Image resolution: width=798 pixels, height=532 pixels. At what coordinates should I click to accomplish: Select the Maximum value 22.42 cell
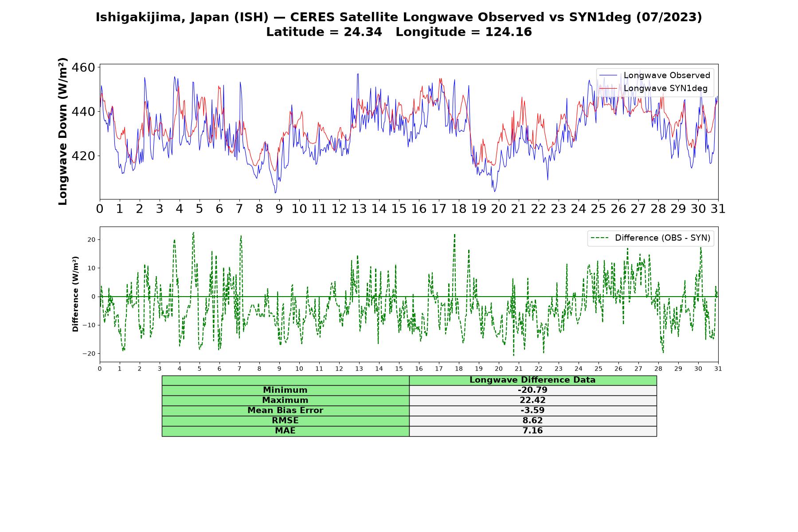533,400
